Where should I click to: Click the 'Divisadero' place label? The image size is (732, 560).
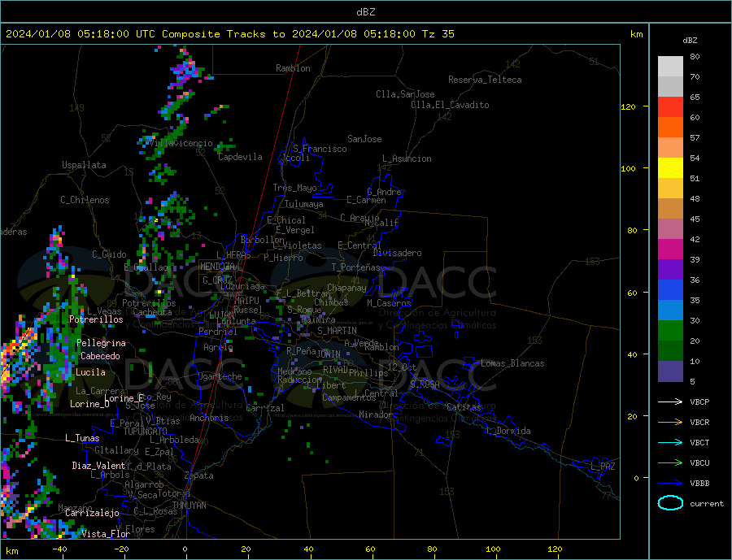pos(397,253)
